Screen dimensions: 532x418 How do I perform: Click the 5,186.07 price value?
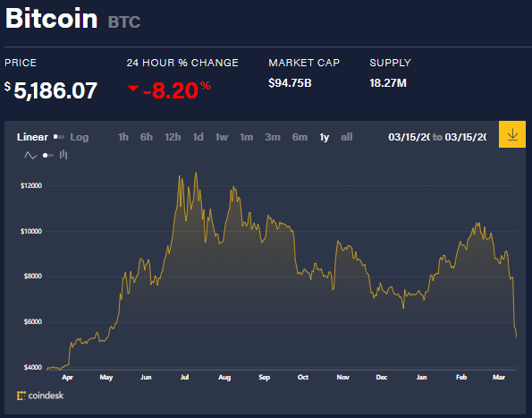pyautogui.click(x=55, y=90)
